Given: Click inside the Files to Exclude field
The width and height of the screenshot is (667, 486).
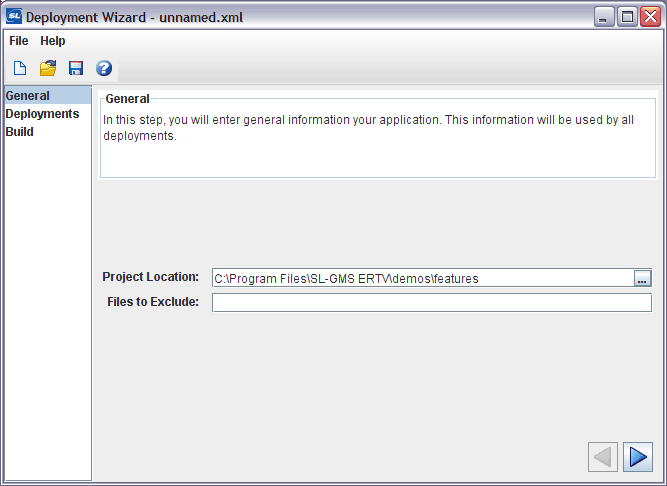Looking at the screenshot, I should 432,303.
